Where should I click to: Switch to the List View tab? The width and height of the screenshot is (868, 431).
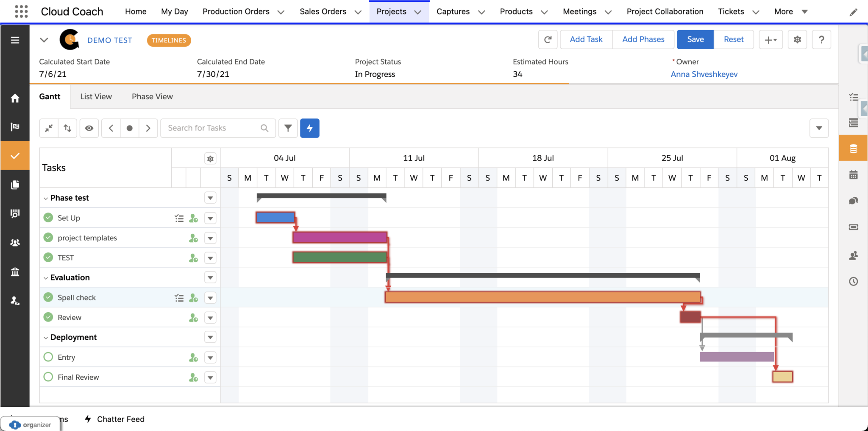[96, 96]
